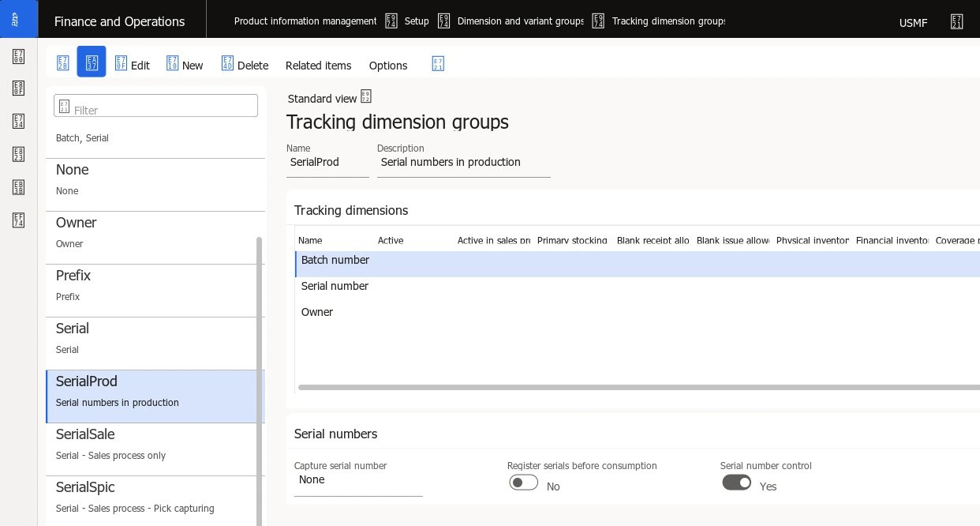Click the search icon in action pane
Viewport: 980px width, 526px height.
pyautogui.click(x=438, y=63)
